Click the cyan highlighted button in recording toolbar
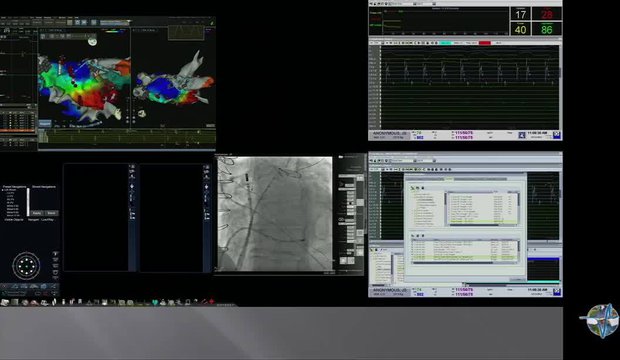 [x=446, y=43]
